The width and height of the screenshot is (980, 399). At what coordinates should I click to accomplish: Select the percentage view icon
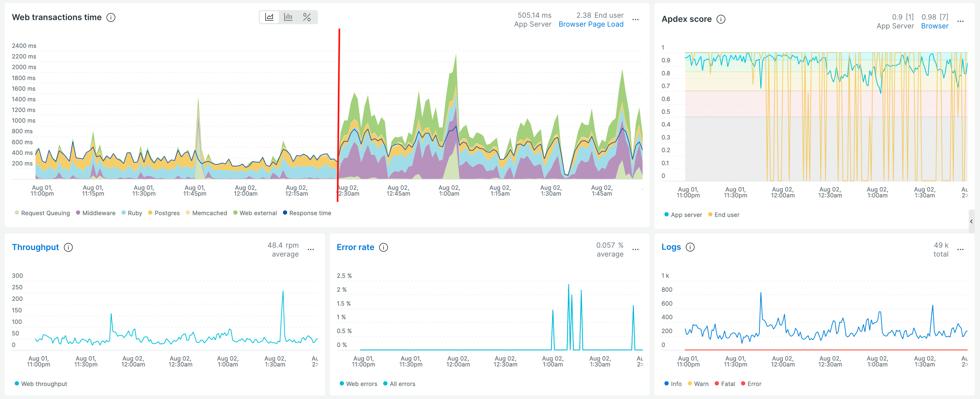coord(307,17)
